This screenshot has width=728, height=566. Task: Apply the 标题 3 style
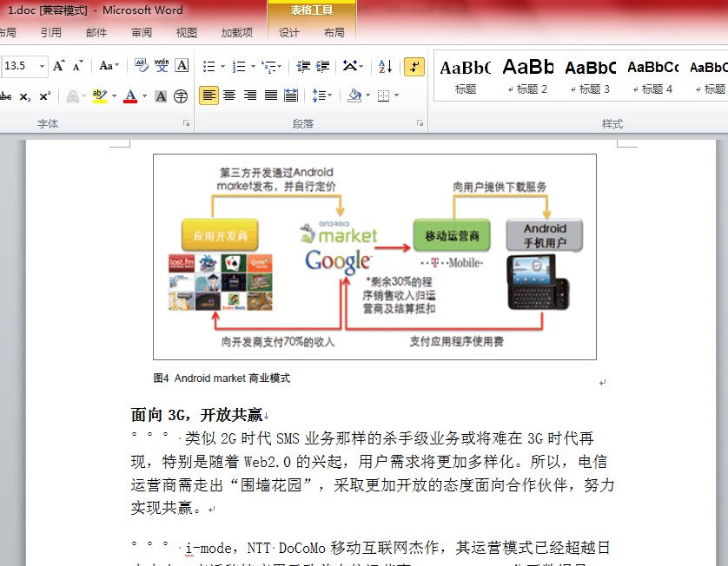[590, 76]
